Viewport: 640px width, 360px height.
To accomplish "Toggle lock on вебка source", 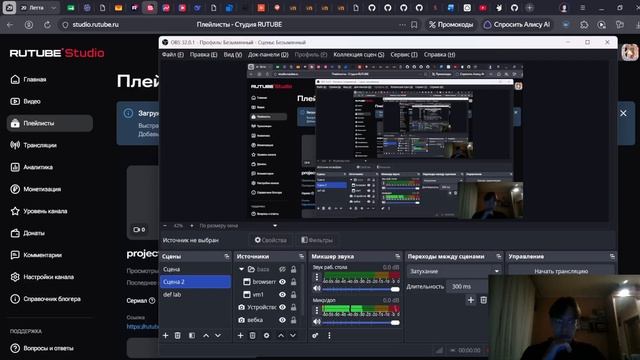I will (x=293, y=320).
